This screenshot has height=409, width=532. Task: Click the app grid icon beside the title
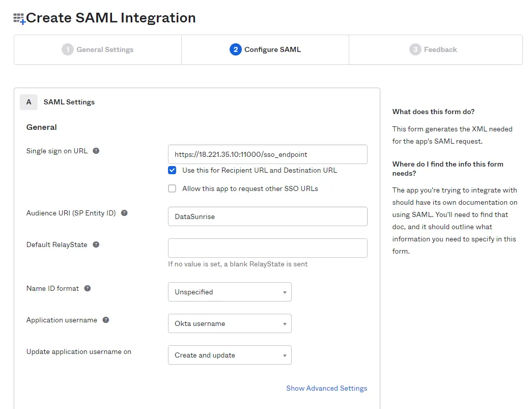click(19, 19)
